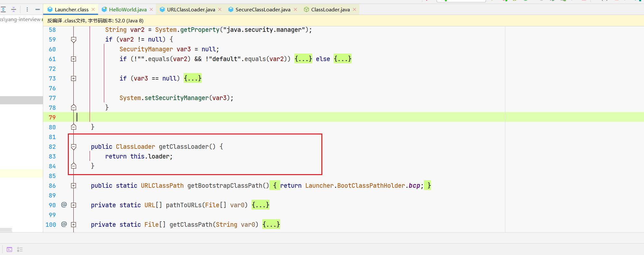This screenshot has width=644, height=255.
Task: Close the HelloWorld.java tab
Action: (151, 9)
